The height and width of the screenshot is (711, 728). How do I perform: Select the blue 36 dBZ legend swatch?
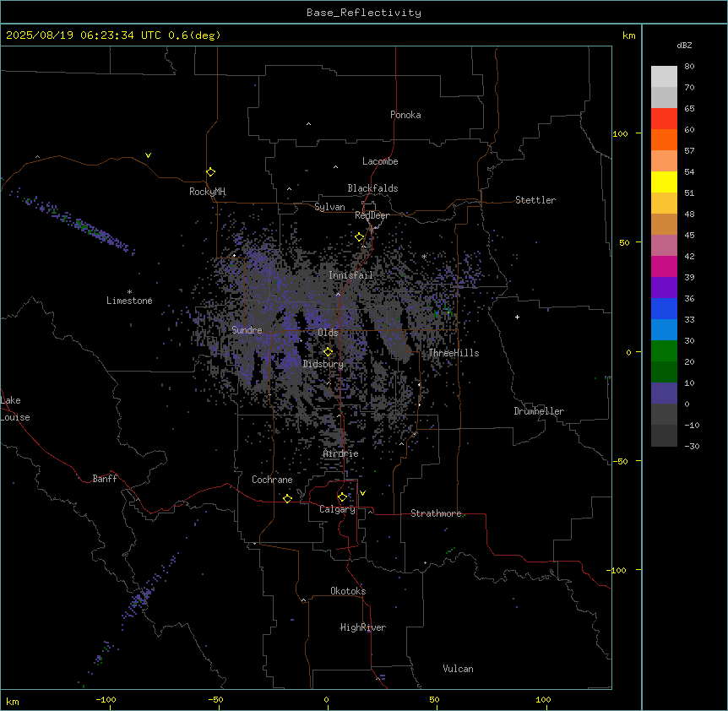pyautogui.click(x=664, y=308)
